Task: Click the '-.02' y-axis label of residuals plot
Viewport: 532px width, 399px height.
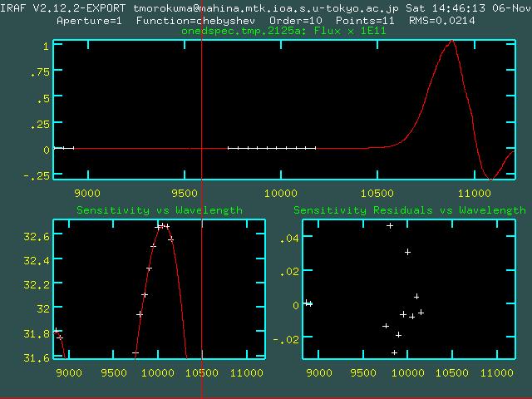Action: tap(286, 339)
